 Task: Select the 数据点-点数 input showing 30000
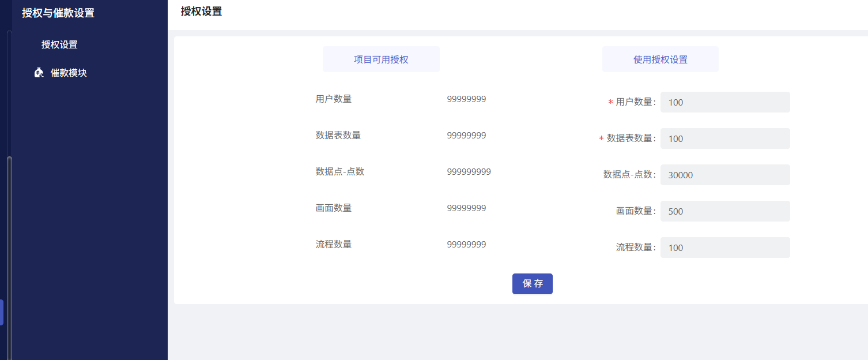coord(725,175)
